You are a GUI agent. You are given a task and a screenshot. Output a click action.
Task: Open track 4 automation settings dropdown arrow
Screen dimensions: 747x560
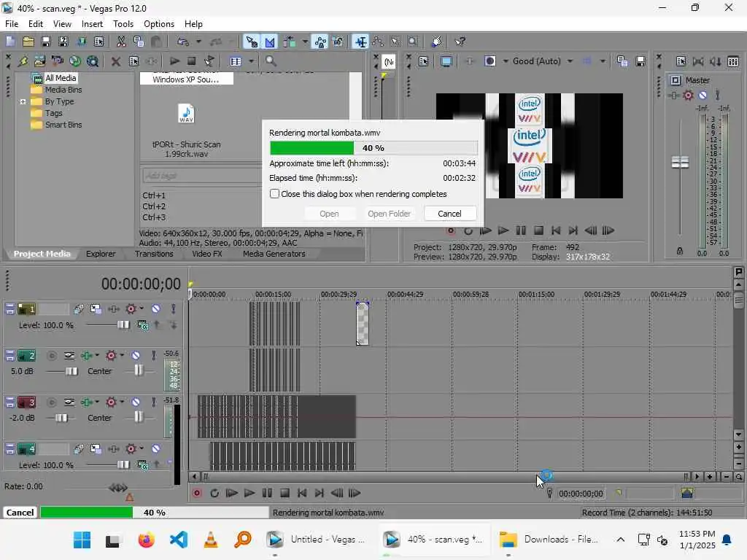point(142,448)
